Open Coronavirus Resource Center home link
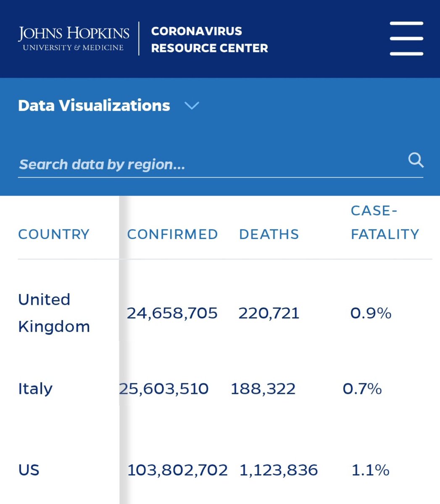Image resolution: width=440 pixels, height=504 pixels. coord(209,39)
